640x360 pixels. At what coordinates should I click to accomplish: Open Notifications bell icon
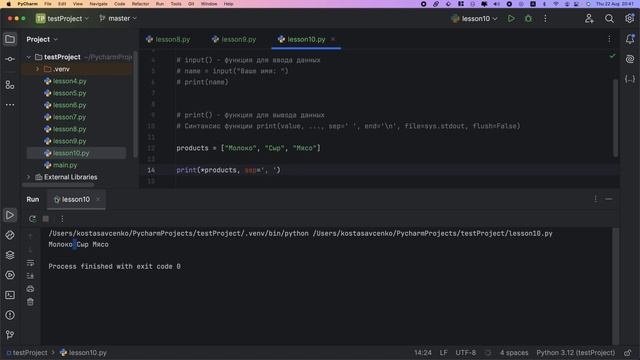[630, 39]
